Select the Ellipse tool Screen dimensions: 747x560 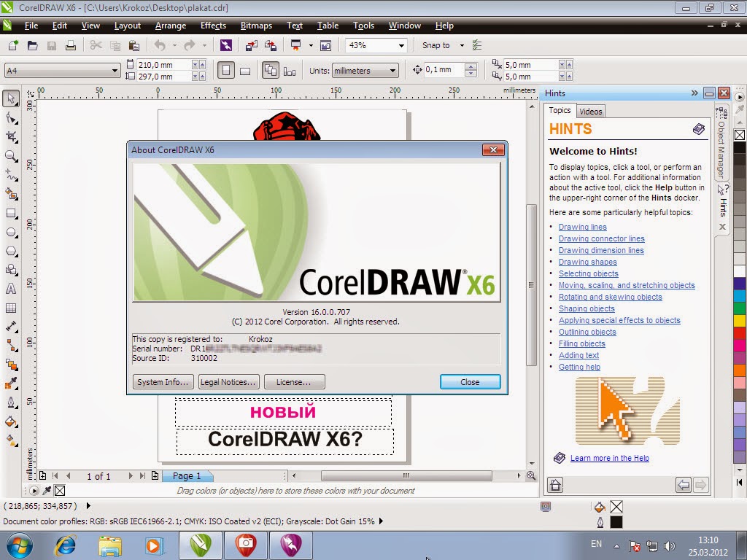point(11,232)
